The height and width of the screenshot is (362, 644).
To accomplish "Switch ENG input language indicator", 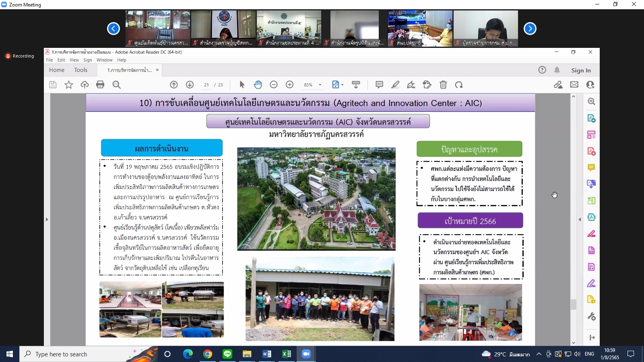I will [589, 354].
